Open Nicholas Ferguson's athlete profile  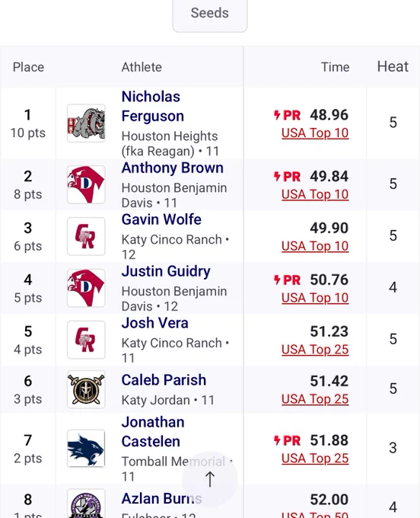click(x=152, y=107)
